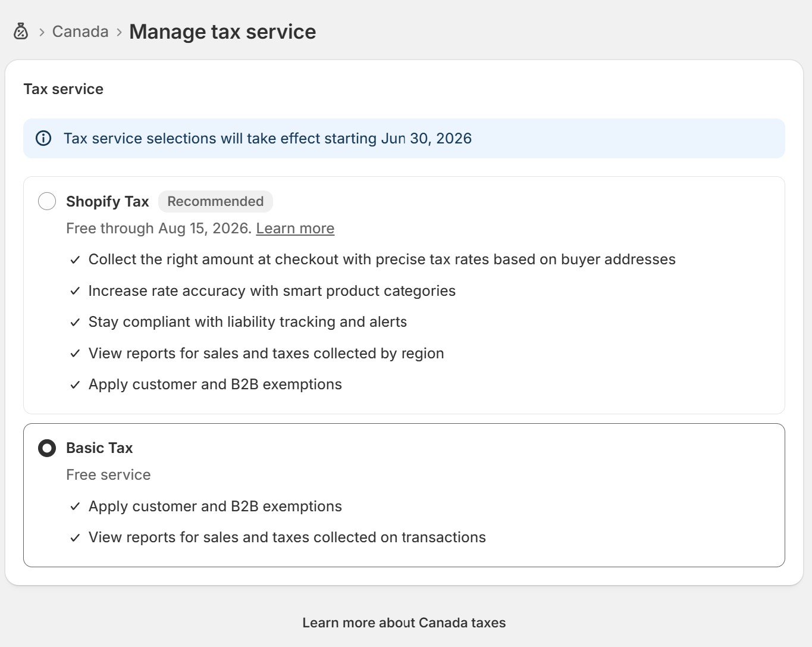This screenshot has width=812, height=647.
Task: Click checkmark beside 'Collect the right amount'
Action: (75, 260)
